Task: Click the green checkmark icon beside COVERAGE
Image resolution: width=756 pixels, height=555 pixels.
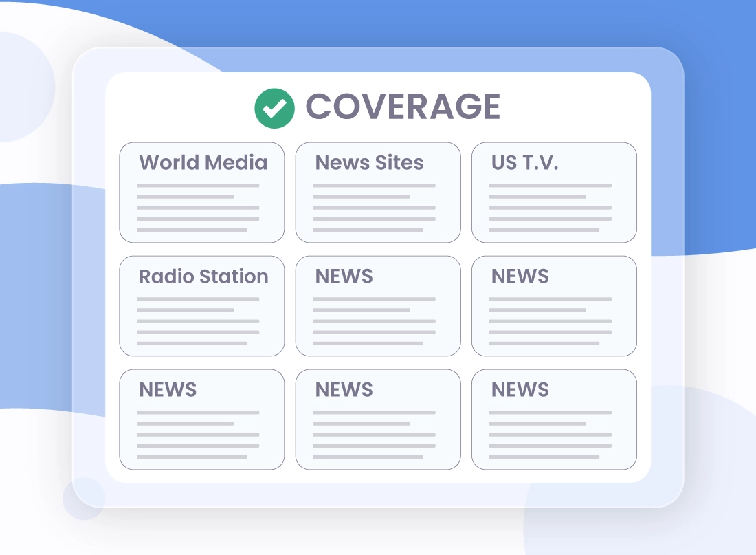Action: point(274,109)
